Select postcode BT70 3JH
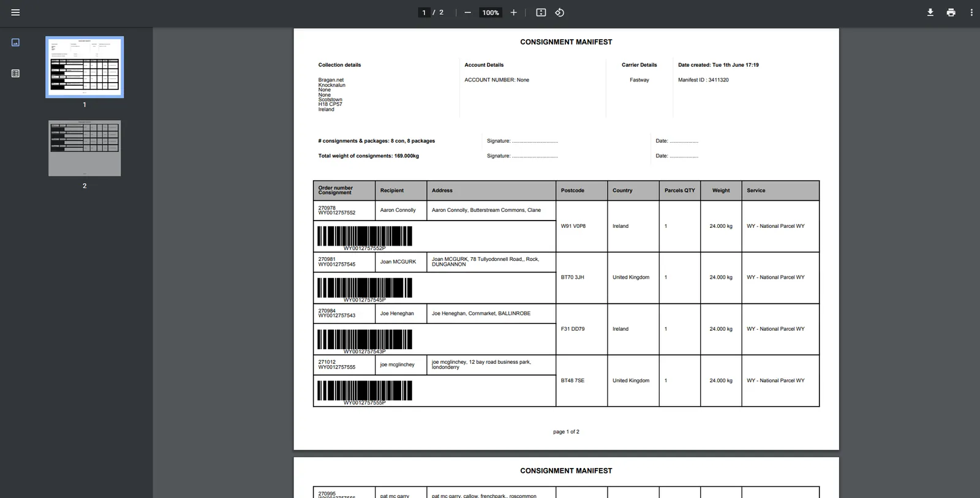 pyautogui.click(x=573, y=277)
